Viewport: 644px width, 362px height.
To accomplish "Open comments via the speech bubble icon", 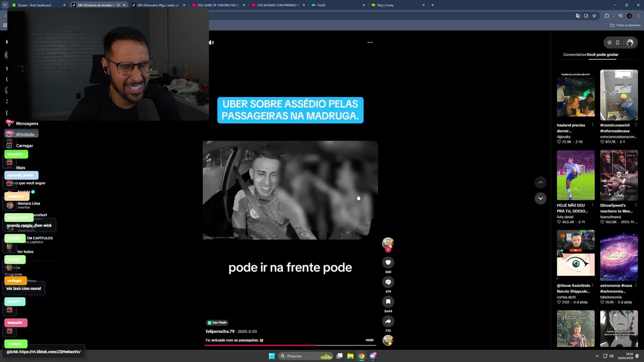I will click(388, 282).
